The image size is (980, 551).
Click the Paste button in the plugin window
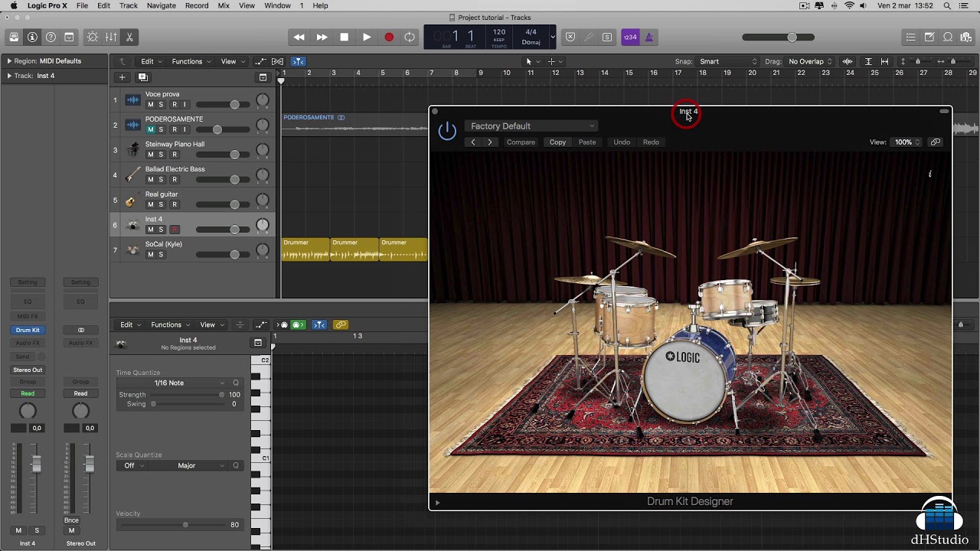(x=587, y=142)
